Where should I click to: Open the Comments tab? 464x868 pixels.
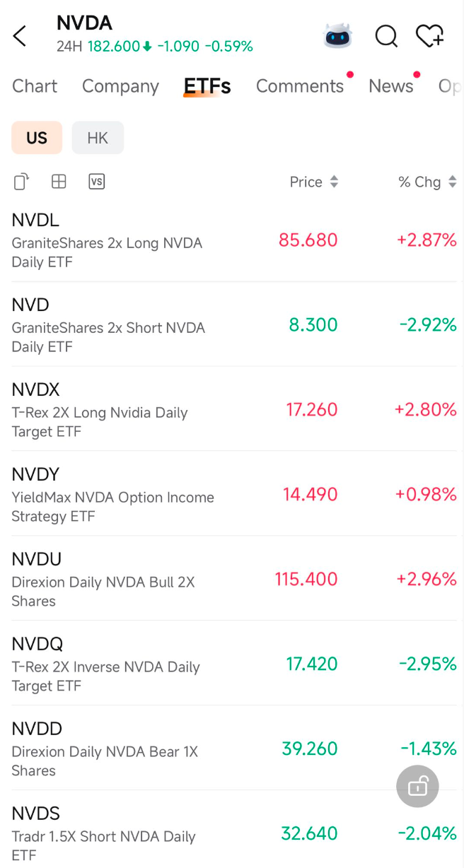tap(300, 86)
